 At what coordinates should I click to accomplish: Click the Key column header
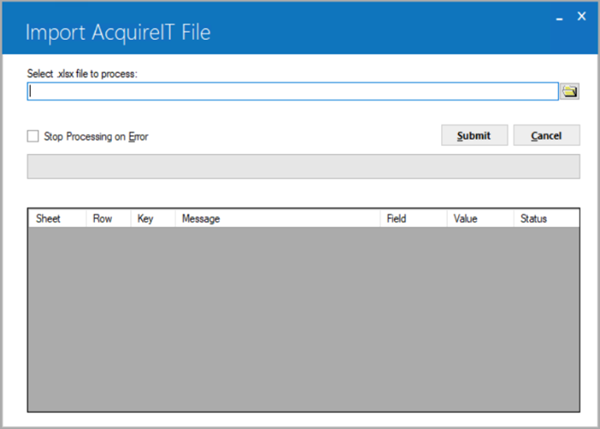tap(153, 219)
